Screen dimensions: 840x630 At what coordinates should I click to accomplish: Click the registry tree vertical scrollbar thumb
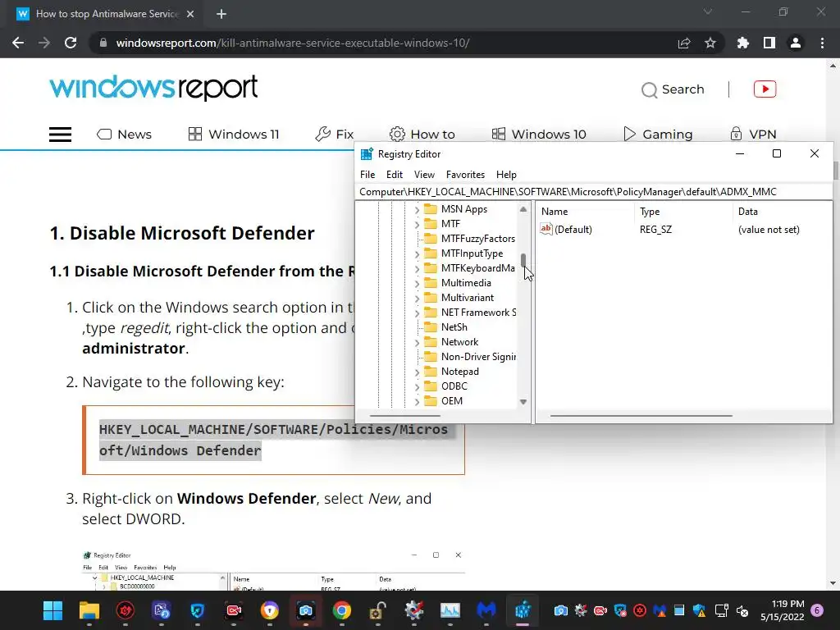pyautogui.click(x=523, y=261)
